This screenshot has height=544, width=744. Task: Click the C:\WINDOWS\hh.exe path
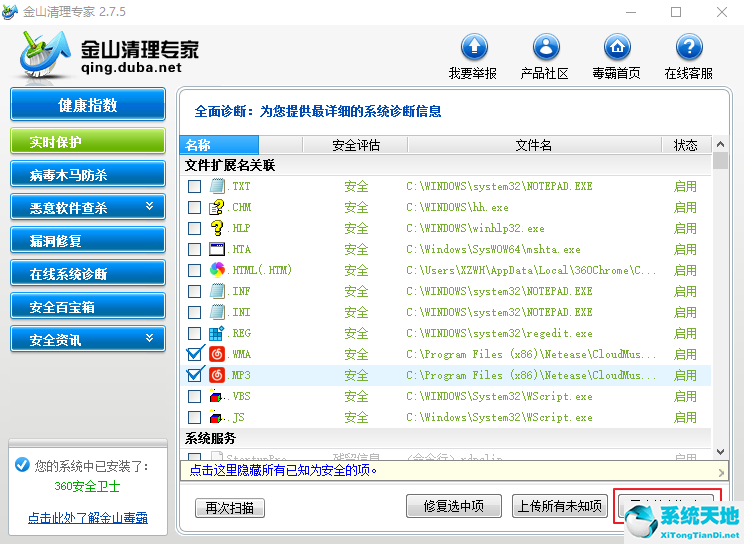pyautogui.click(x=457, y=207)
